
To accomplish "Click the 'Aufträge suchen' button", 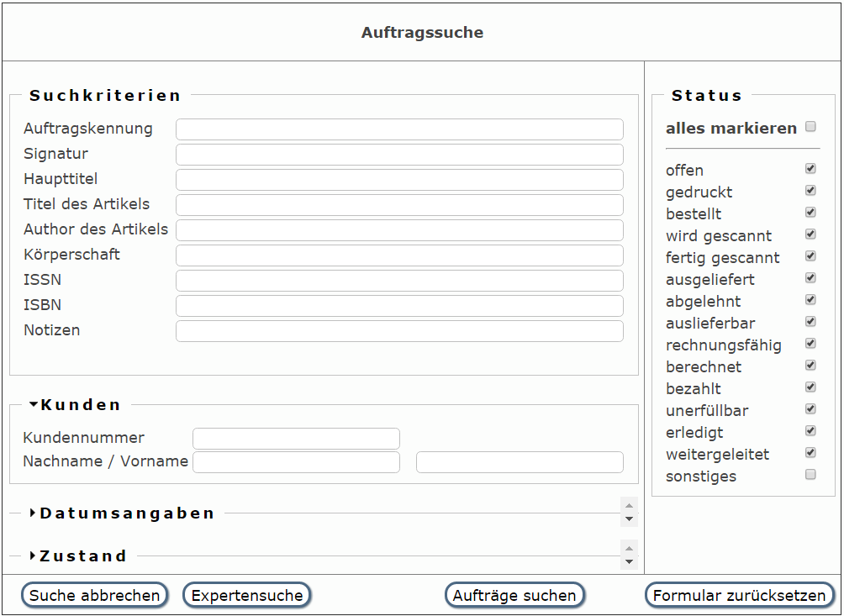I will (514, 596).
